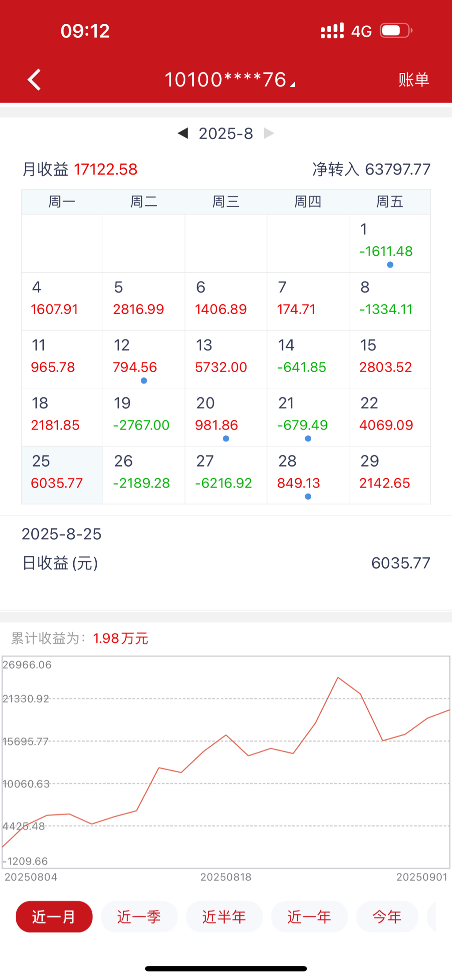This screenshot has width=452, height=980.
Task: Switch to 近一季 time range
Action: pos(139,917)
